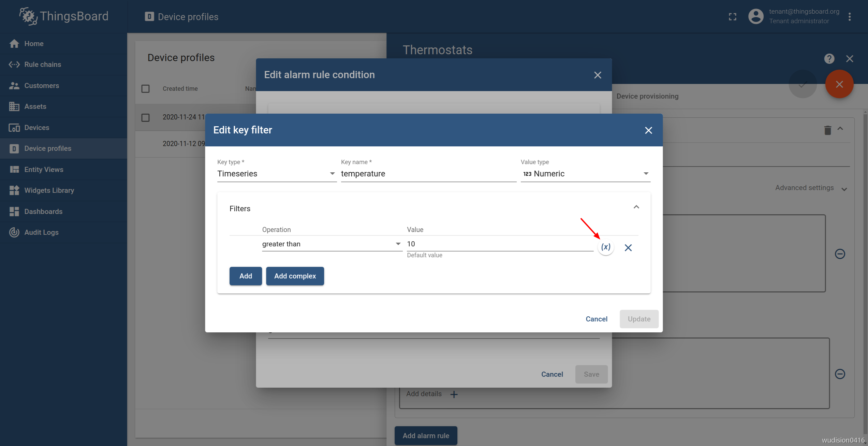Open the Value type Numeric dropdown

click(585, 174)
